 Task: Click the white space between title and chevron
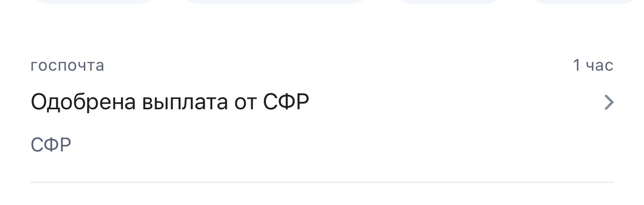[x=451, y=102]
